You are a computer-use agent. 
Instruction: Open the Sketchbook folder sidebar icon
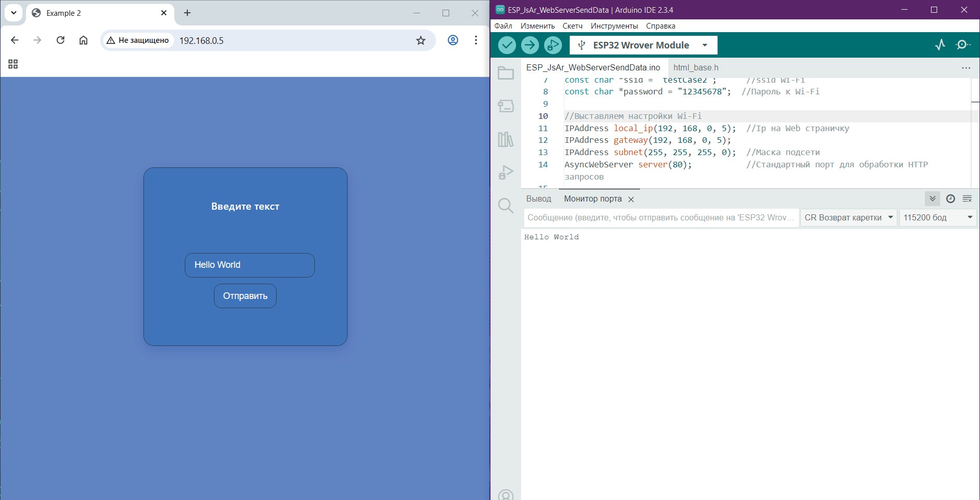[x=506, y=73]
